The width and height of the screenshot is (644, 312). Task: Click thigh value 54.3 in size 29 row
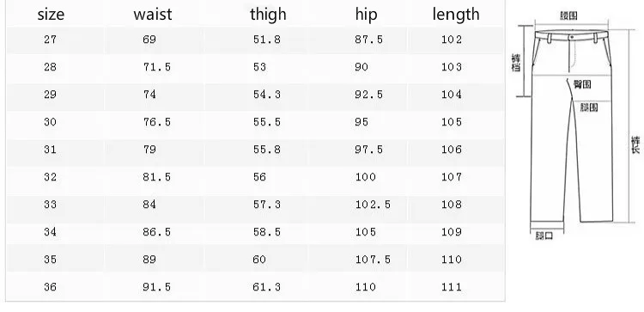(x=267, y=95)
